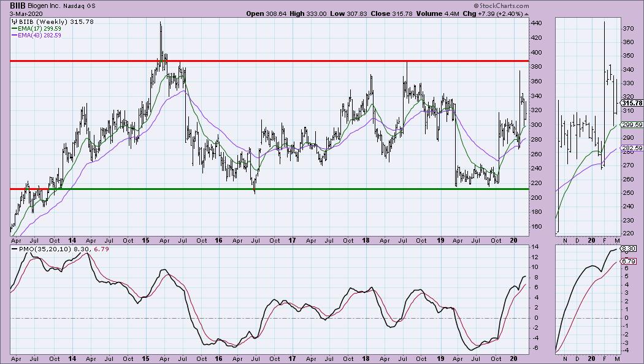Click the 440 price axis label
The image size is (644, 364).
(x=537, y=23)
